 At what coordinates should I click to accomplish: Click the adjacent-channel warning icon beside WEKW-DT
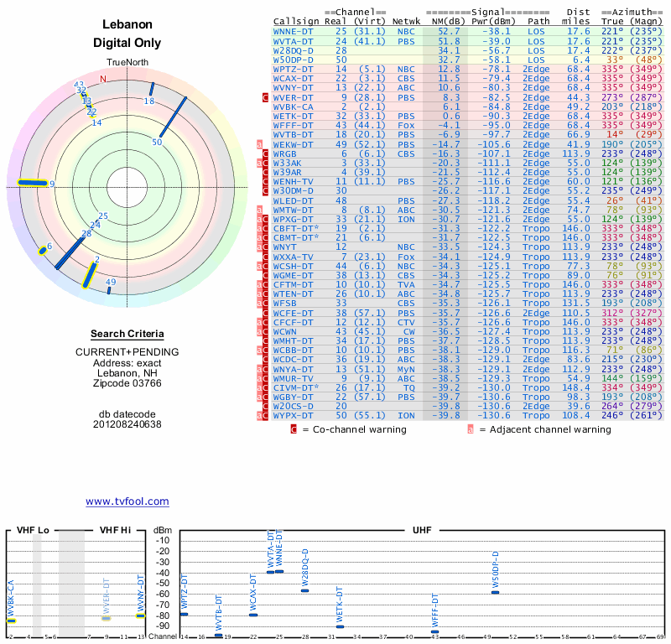(x=260, y=144)
